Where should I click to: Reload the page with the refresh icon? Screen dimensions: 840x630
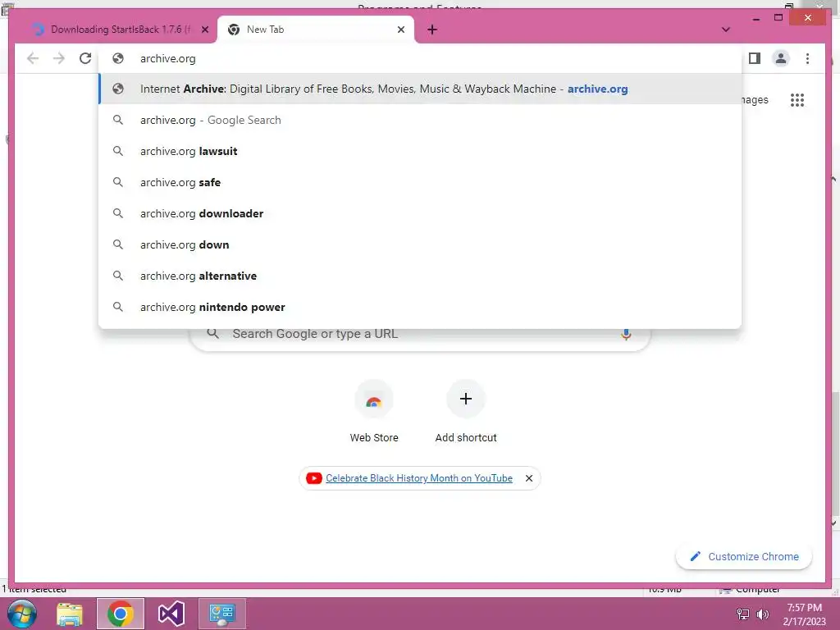pyautogui.click(x=85, y=58)
